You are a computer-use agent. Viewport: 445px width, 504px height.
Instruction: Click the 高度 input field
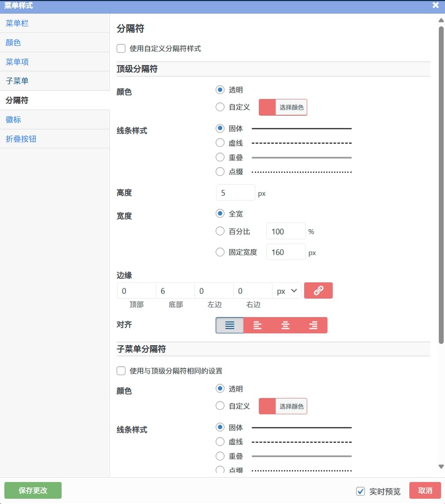click(235, 193)
